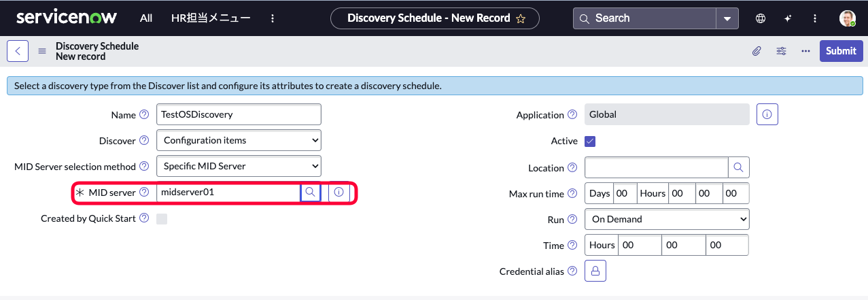Open more navigation options beside HR担当メニュー

point(273,18)
